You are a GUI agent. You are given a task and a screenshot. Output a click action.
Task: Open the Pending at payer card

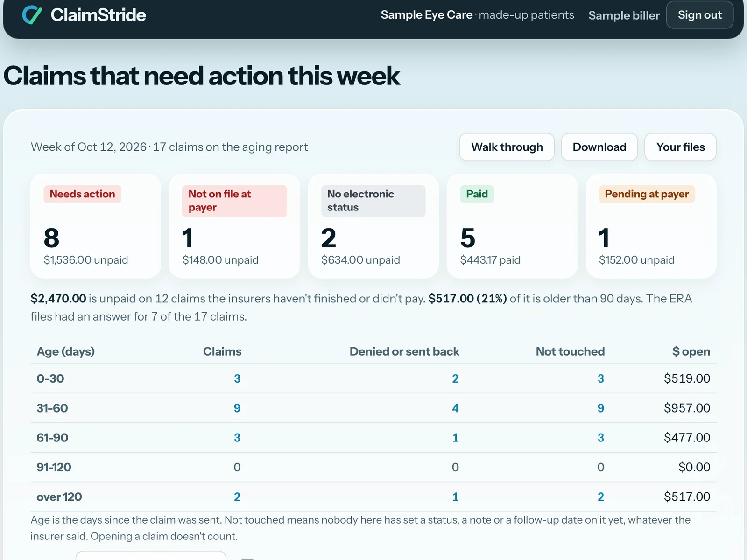coord(651,226)
